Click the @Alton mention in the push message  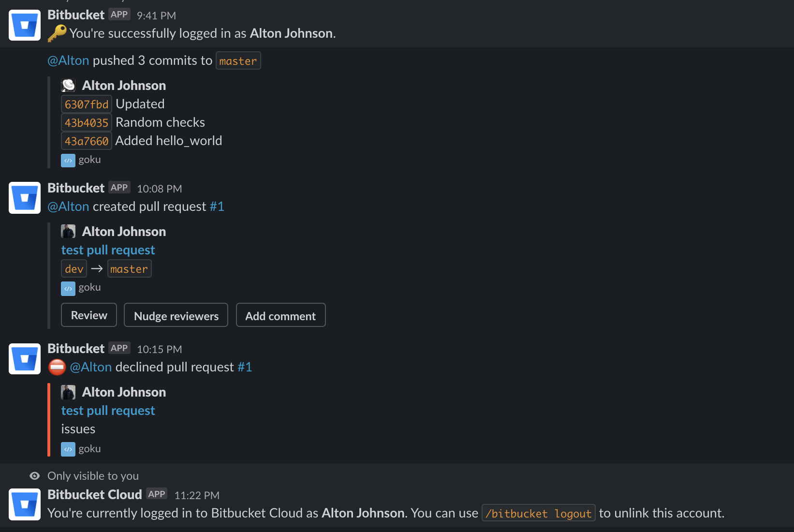coord(68,60)
